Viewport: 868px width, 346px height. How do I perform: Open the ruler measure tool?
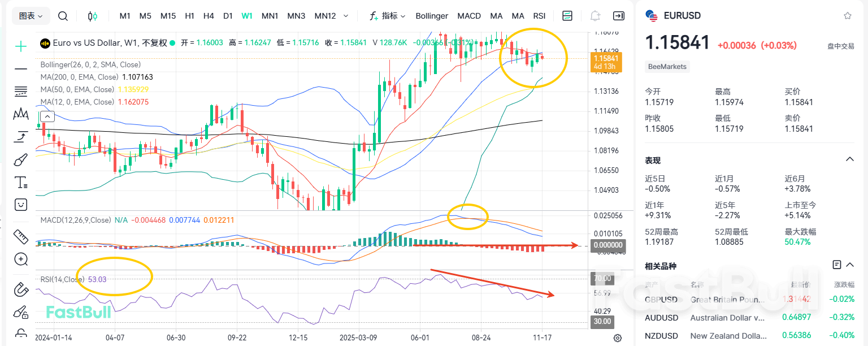pos(20,236)
